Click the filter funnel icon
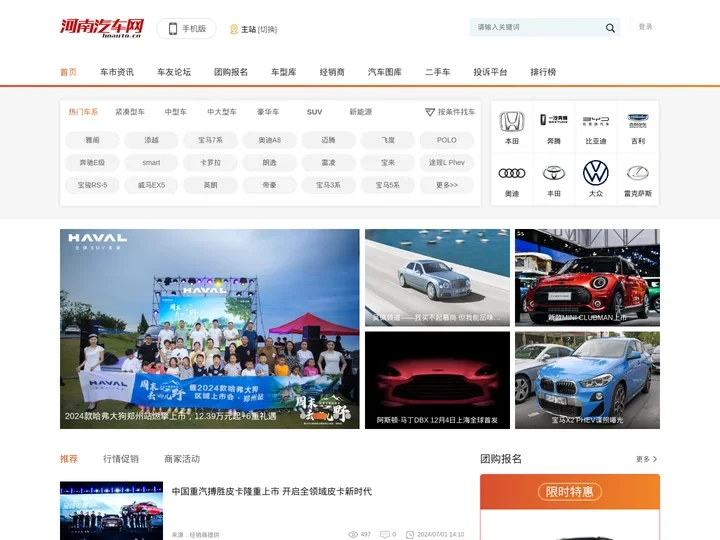This screenshot has width=720, height=540. tap(430, 112)
